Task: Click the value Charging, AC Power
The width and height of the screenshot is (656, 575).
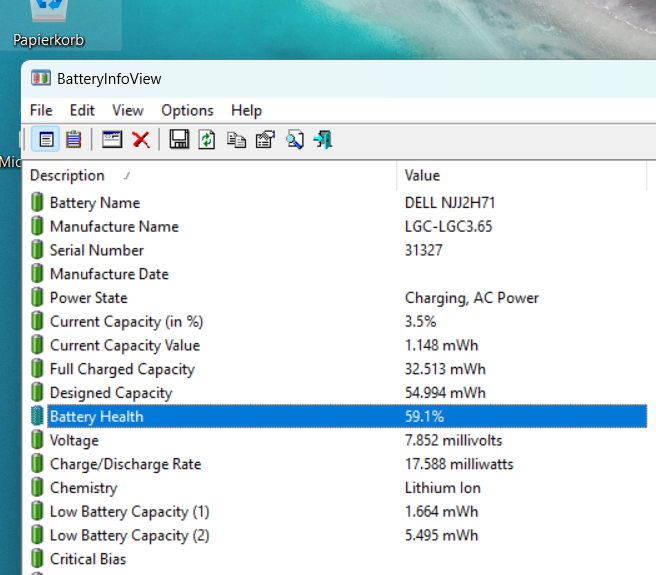Action: click(472, 298)
